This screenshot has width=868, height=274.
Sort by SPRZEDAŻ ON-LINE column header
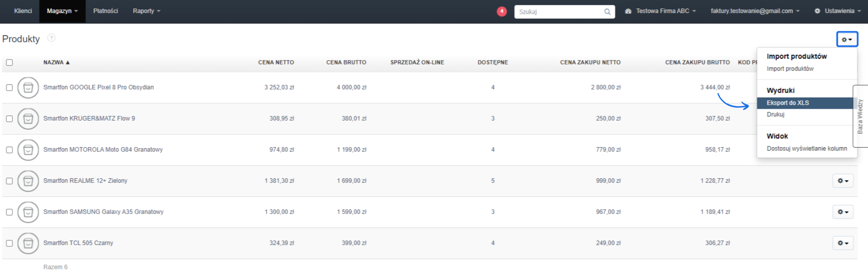pos(417,62)
